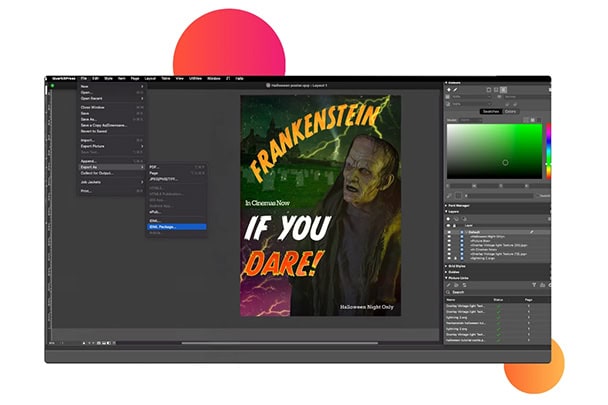Image resolution: width=608 pixels, height=405 pixels.
Task: Choose JPEG/PNG/TIFF export option
Action: click(x=176, y=179)
